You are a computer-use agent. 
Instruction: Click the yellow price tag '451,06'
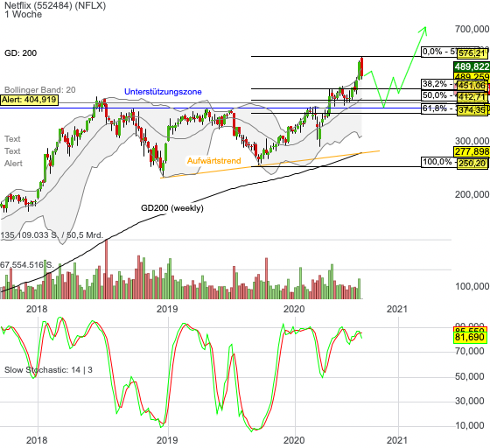pyautogui.click(x=472, y=85)
